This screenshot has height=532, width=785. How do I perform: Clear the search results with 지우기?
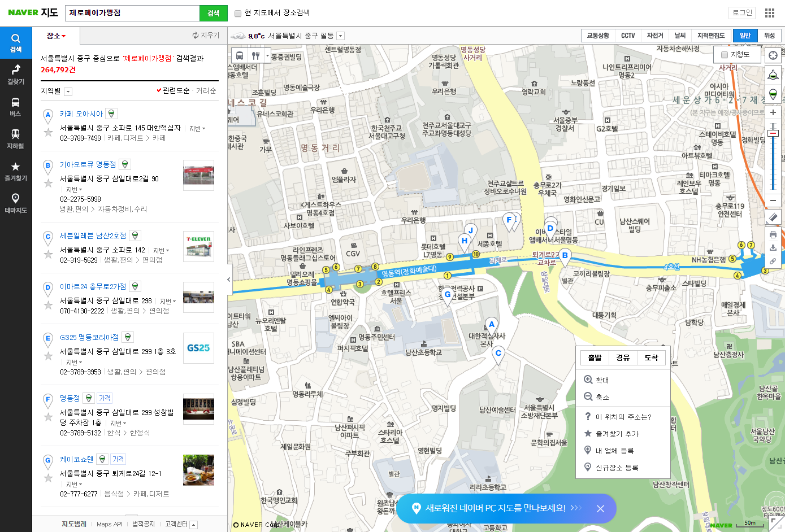(206, 35)
